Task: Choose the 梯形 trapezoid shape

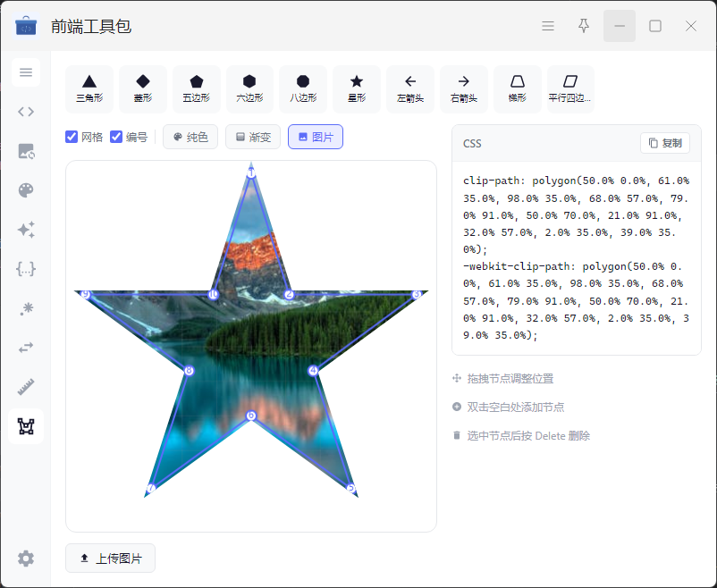Action: click(517, 89)
